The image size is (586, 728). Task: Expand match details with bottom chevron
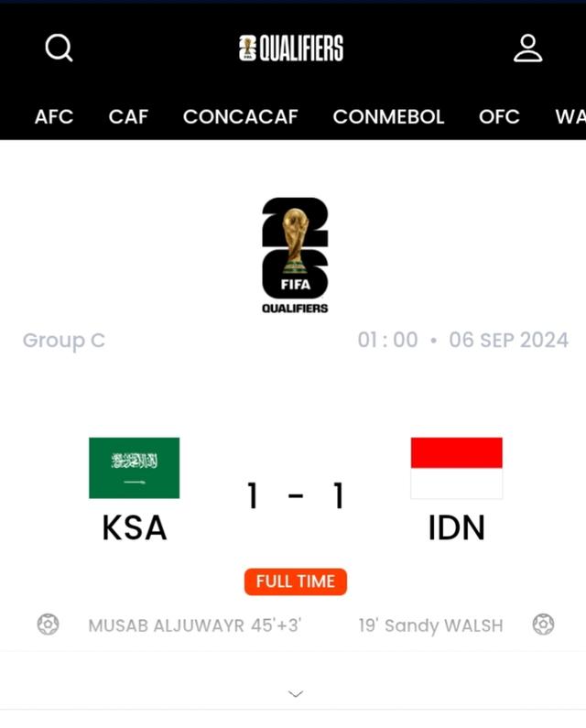click(296, 694)
